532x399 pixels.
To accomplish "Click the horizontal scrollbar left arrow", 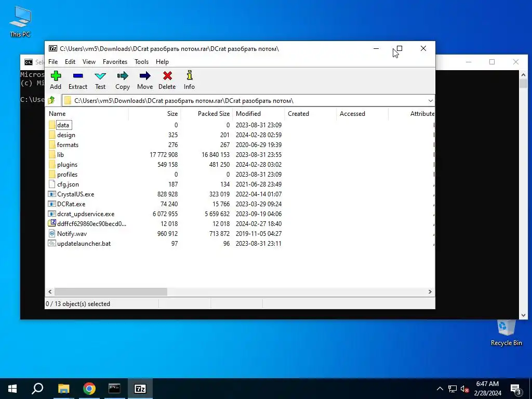I will click(50, 292).
